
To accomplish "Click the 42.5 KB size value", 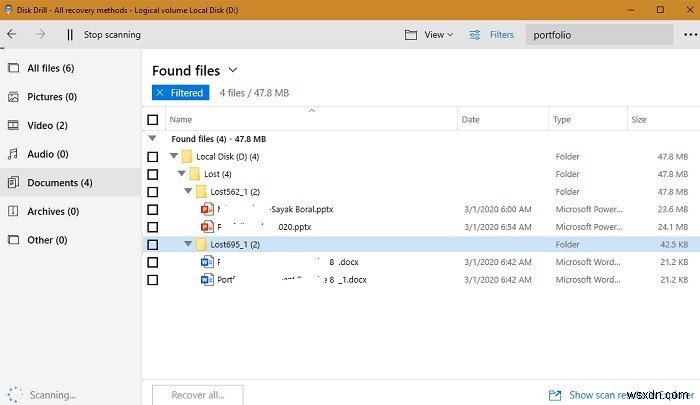I will point(674,245).
